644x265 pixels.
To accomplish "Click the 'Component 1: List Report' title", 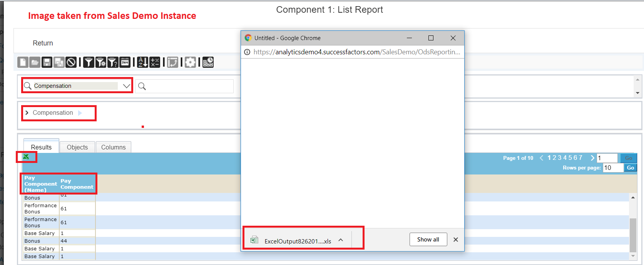I will coord(330,10).
